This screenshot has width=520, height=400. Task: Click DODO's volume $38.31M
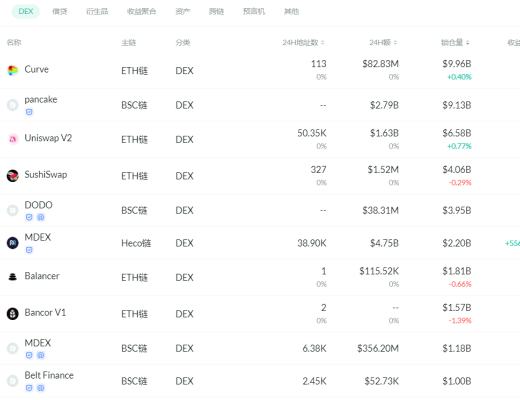tap(380, 211)
